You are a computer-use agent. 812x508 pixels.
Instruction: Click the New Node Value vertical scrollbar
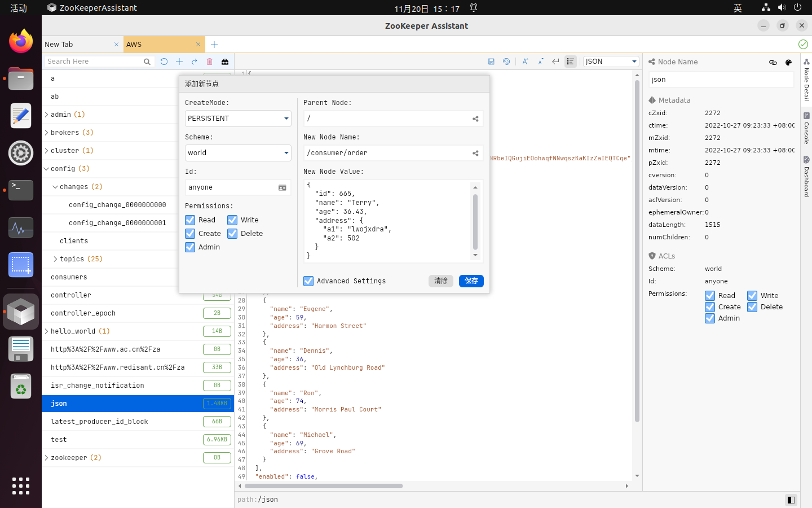(x=475, y=221)
